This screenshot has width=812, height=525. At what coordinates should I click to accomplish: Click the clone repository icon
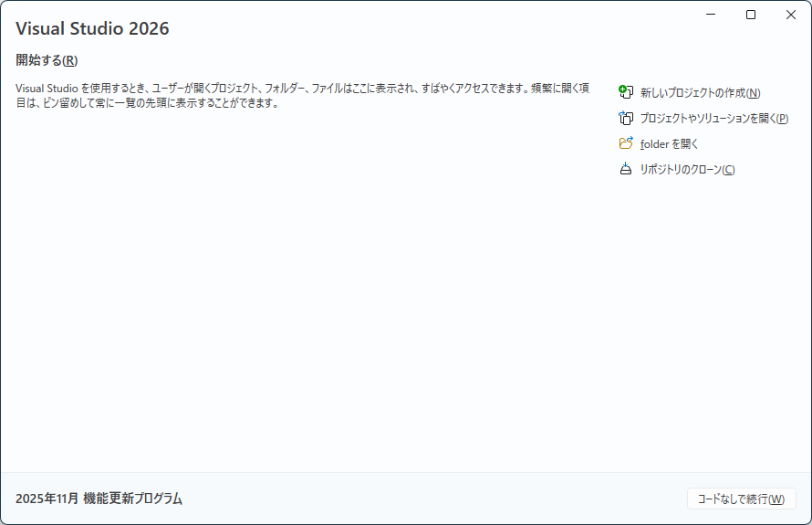pyautogui.click(x=625, y=169)
